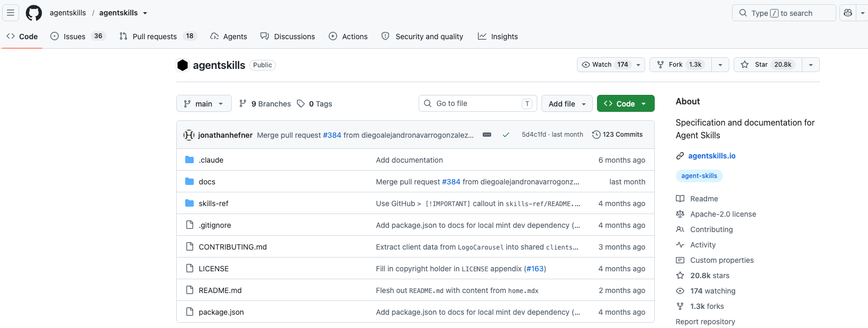Image resolution: width=868 pixels, height=328 pixels.
Task: Open the Discussions tab
Action: pos(287,36)
